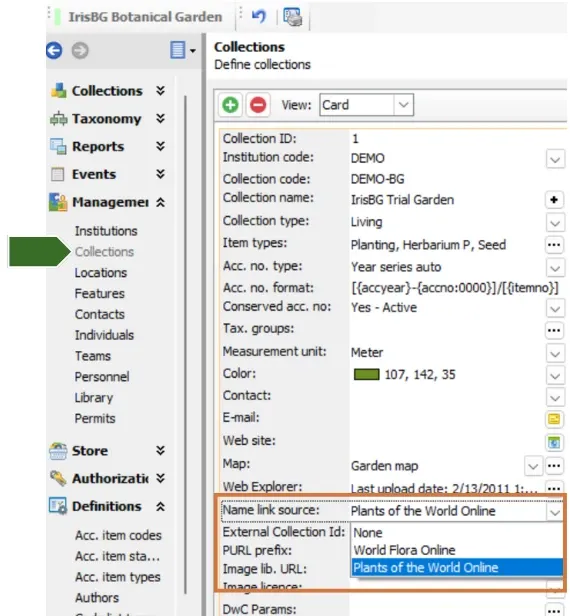This screenshot has width=570, height=616.
Task: Expand the Taxonomy sidebar section
Action: (x=160, y=118)
